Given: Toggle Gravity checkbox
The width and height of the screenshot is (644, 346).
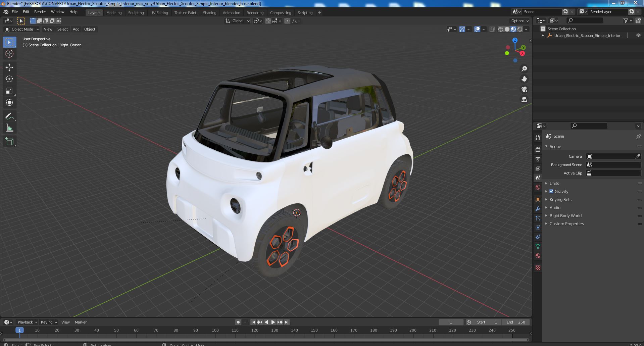Looking at the screenshot, I should (x=551, y=191).
